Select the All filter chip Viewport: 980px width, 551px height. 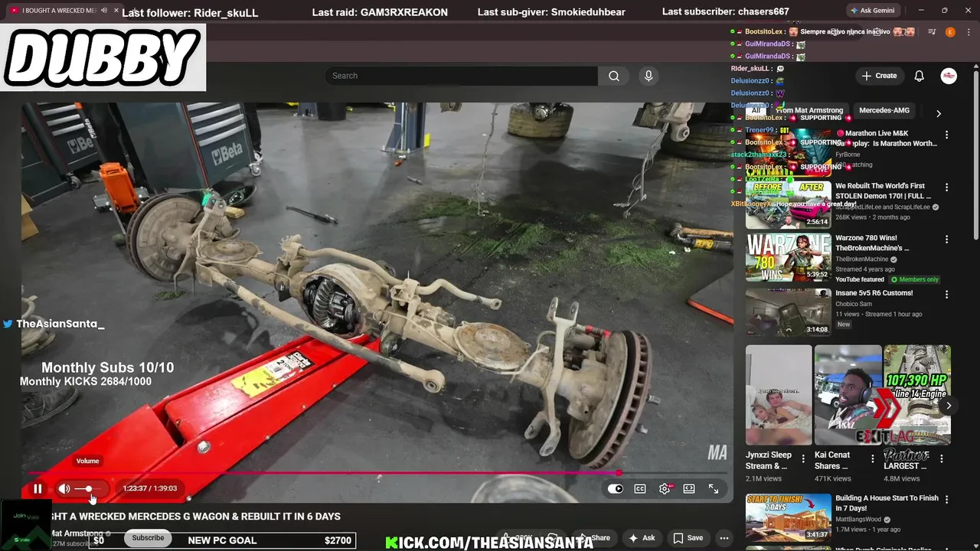point(756,110)
